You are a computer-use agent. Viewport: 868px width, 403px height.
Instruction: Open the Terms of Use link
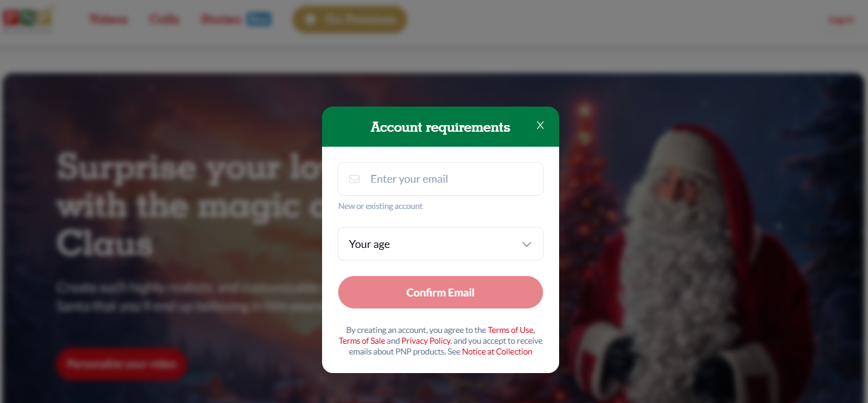click(x=510, y=330)
